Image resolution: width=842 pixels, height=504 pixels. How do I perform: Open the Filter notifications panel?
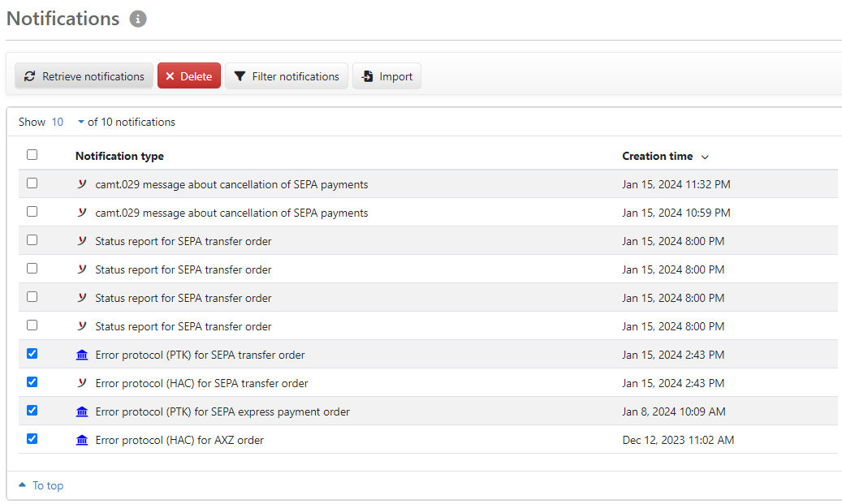click(286, 76)
